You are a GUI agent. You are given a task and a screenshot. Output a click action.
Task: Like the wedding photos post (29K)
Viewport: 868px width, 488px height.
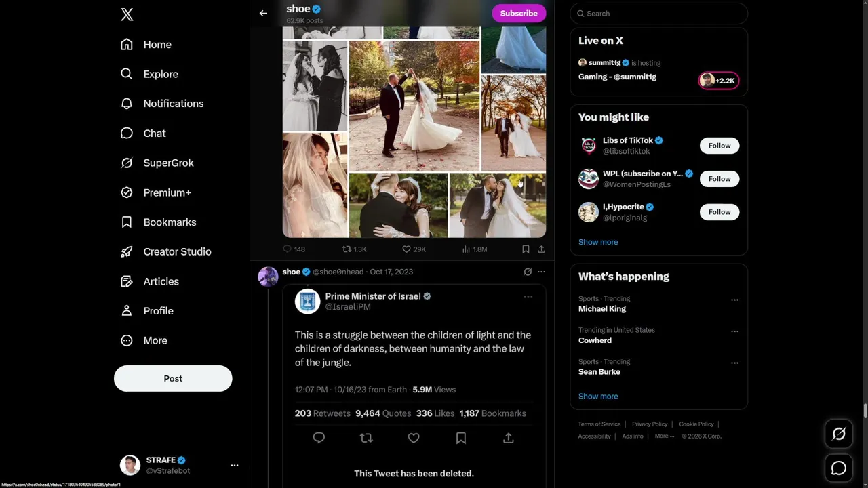pyautogui.click(x=414, y=249)
